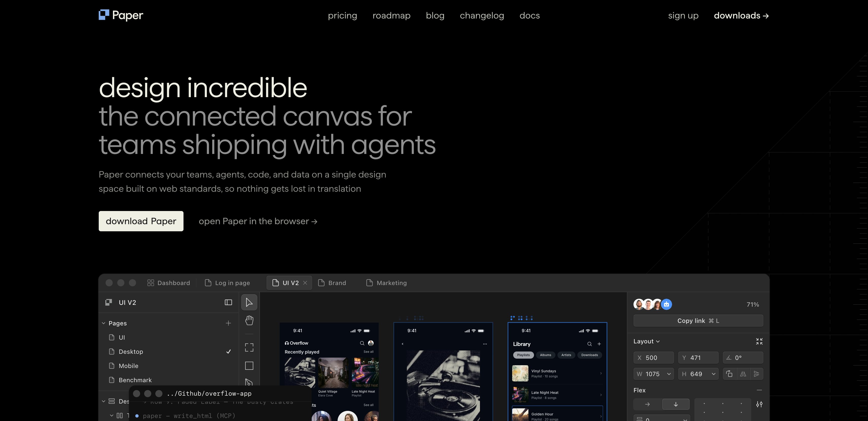868x421 pixels.
Task: Remove Flex using the minus icon
Action: pyautogui.click(x=759, y=390)
